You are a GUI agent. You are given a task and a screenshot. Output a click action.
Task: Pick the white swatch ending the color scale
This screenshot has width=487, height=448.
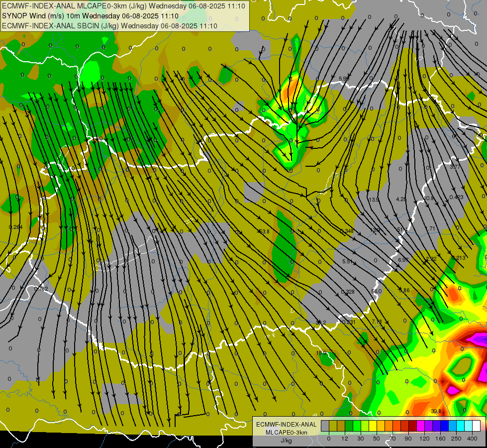click(476, 426)
